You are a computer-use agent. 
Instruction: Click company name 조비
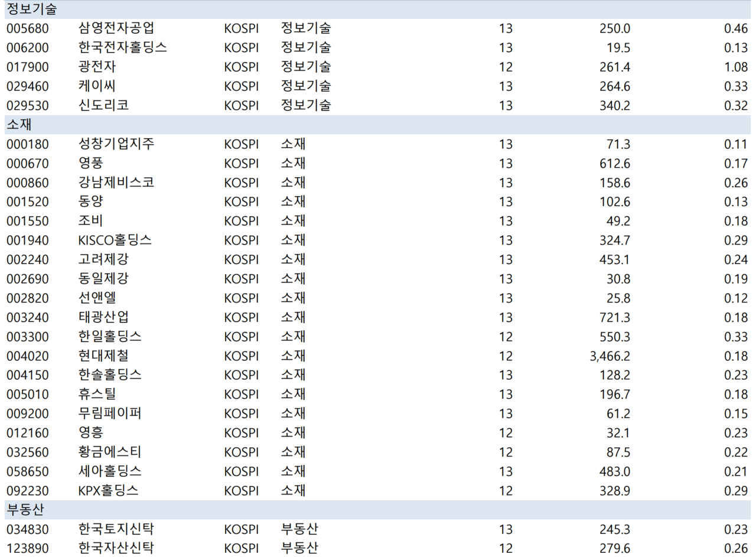pos(90,221)
